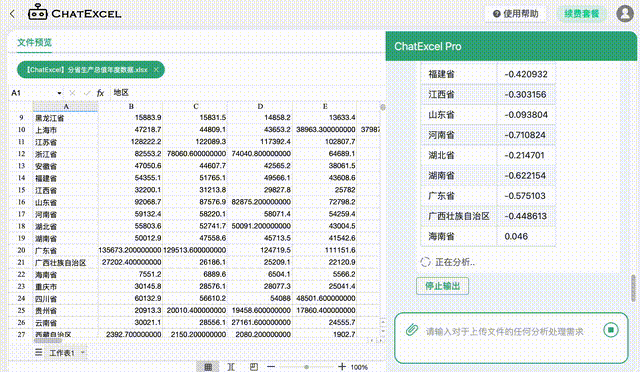This screenshot has height=372, width=640.
Task: Click spreadsheet cell 广西壮族自治区
Action: [65, 263]
